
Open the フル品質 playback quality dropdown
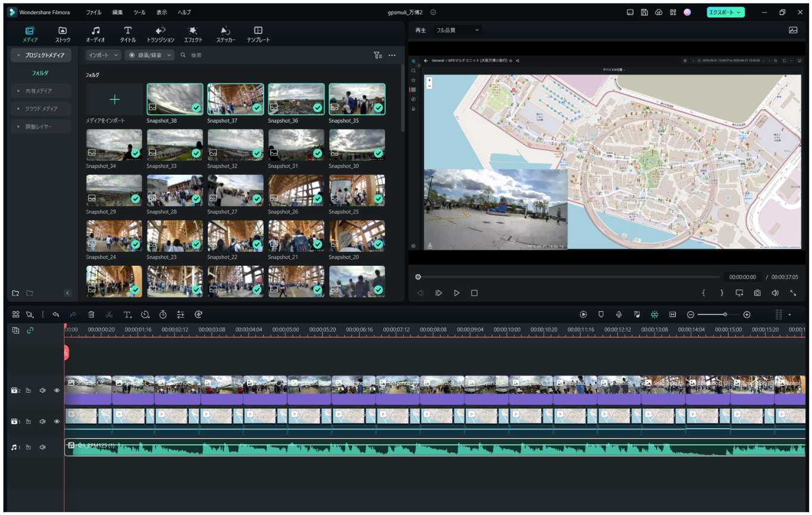pyautogui.click(x=458, y=30)
